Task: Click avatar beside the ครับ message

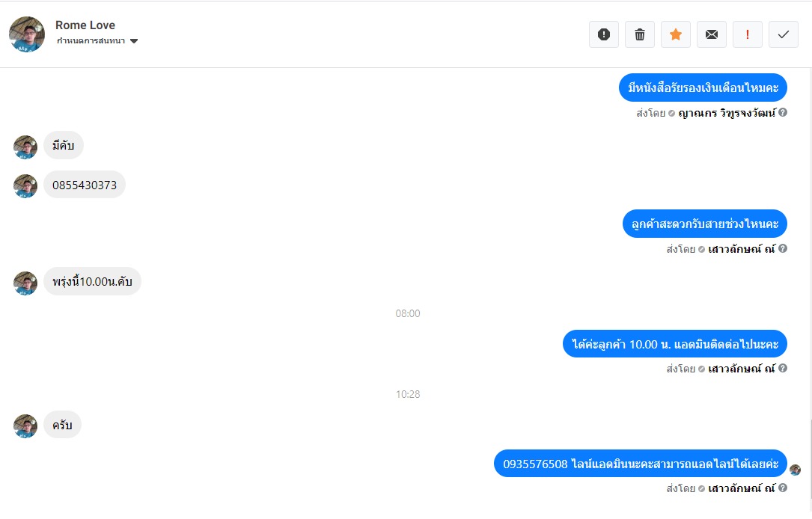Action: [25, 426]
